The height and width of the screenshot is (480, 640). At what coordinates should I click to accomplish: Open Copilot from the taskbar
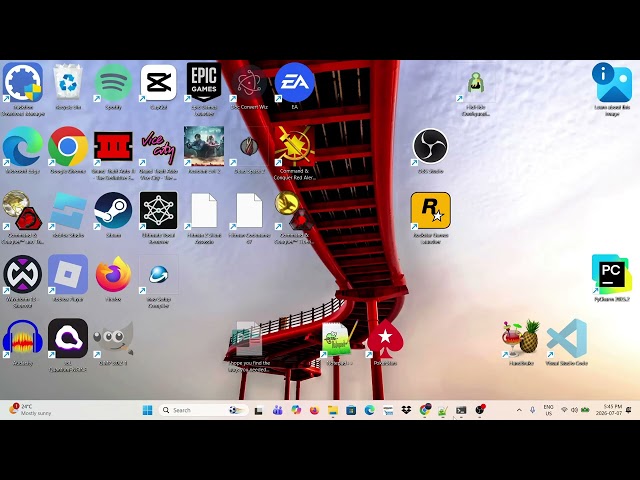click(x=296, y=410)
